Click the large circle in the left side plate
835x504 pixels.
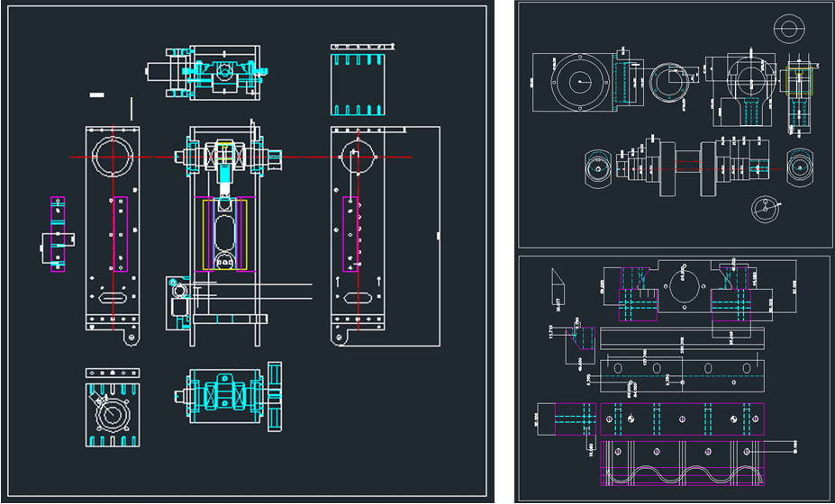pyautogui.click(x=113, y=156)
